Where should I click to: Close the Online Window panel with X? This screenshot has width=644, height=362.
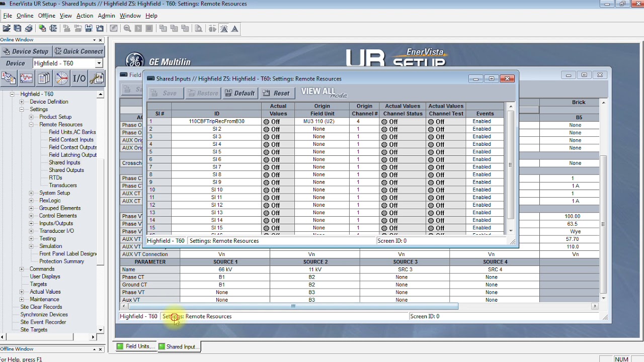(101, 40)
